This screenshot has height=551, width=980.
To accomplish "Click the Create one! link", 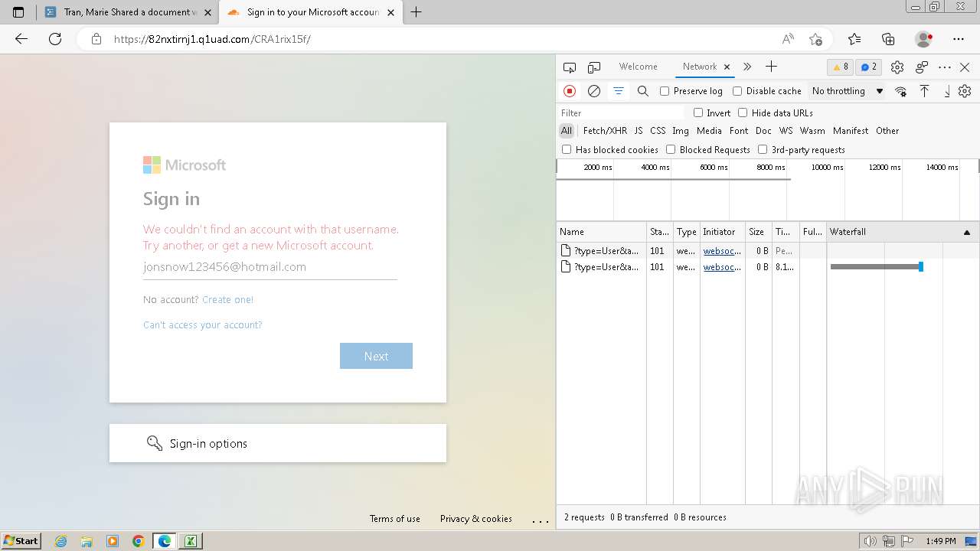I will coord(227,300).
